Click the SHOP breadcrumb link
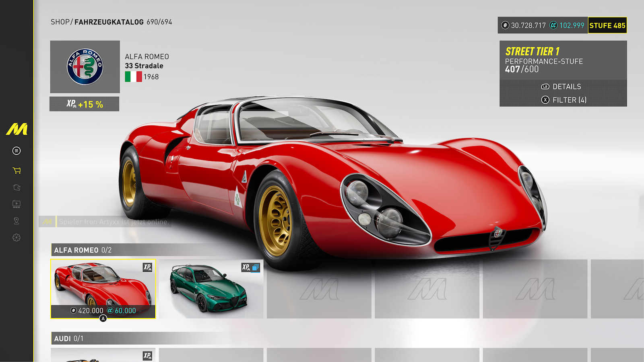Screen dimensions: 644x362 pos(60,22)
